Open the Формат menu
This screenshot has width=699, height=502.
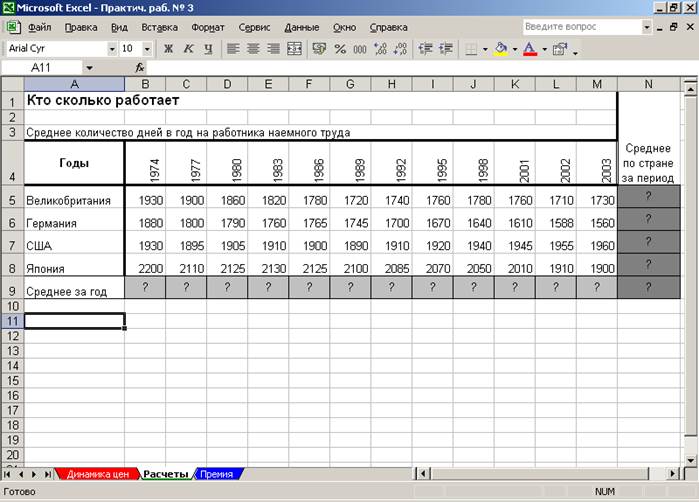click(207, 27)
